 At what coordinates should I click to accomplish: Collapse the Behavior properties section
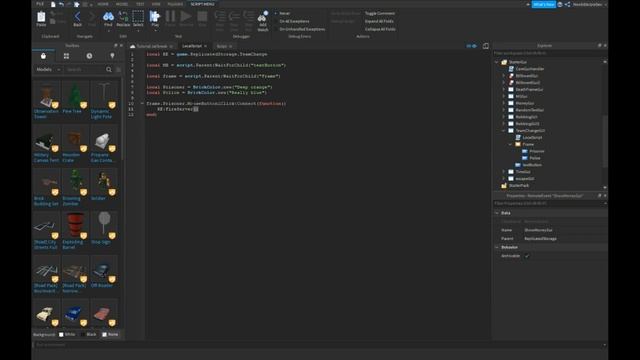click(497, 247)
